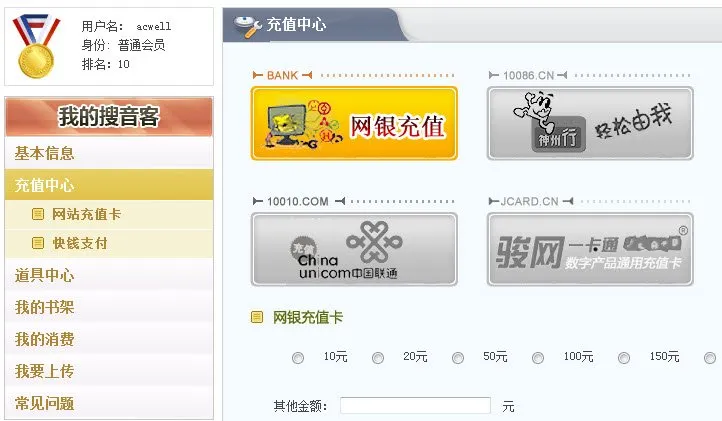
Task: Click the 我的搜音客 sidebar header
Action: tap(109, 117)
